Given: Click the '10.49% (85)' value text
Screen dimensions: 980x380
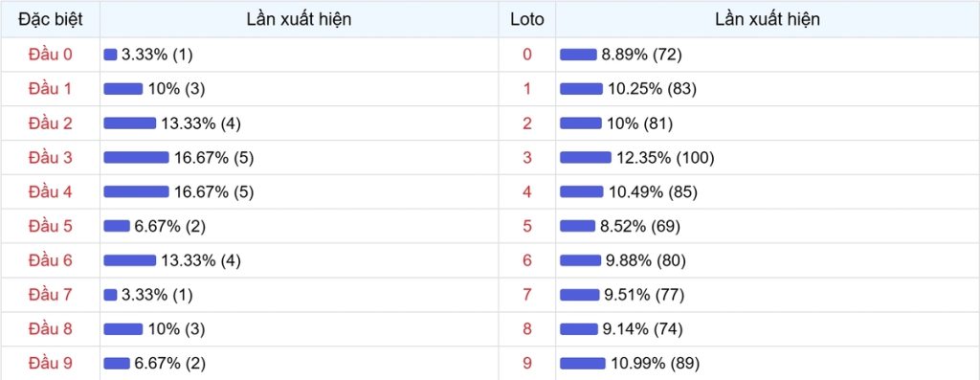Looking at the screenshot, I should (653, 192).
